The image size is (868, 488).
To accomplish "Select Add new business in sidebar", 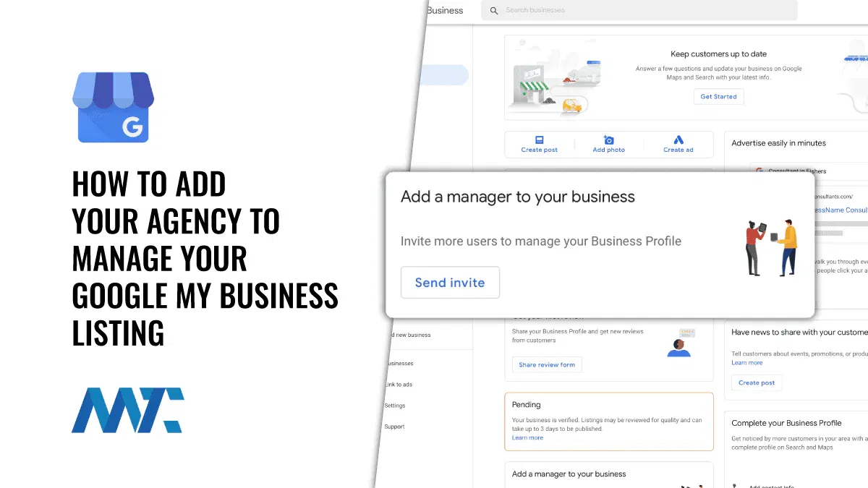I will [410, 335].
